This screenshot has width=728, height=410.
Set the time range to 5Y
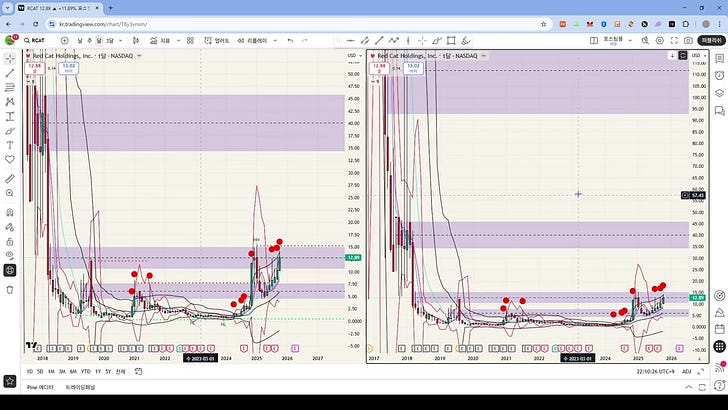[108, 371]
